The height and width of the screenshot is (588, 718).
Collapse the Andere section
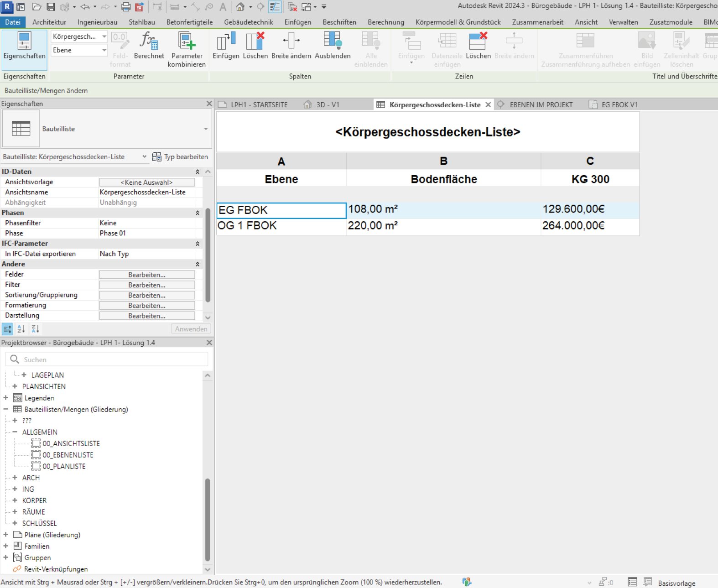tap(198, 264)
